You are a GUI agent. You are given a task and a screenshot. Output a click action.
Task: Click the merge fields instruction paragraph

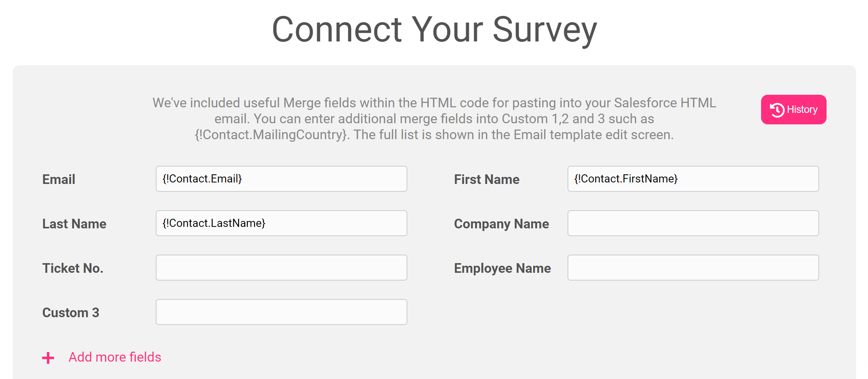(434, 119)
